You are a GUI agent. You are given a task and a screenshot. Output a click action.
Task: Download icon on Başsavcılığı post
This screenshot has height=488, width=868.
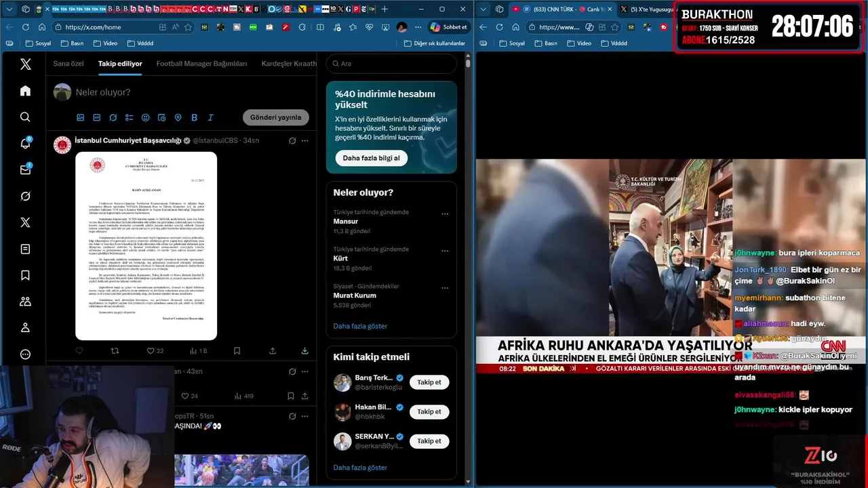pyautogui.click(x=304, y=351)
